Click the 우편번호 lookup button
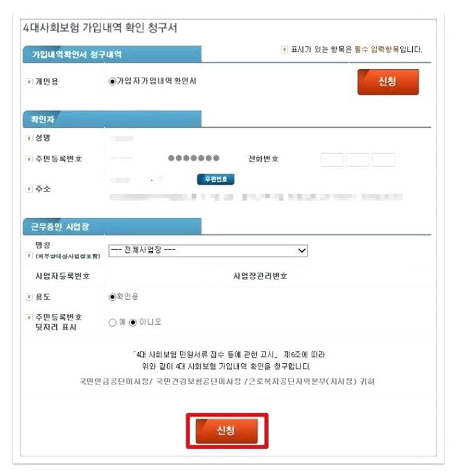Image resolution: width=457 pixels, height=476 pixels. pos(216,179)
